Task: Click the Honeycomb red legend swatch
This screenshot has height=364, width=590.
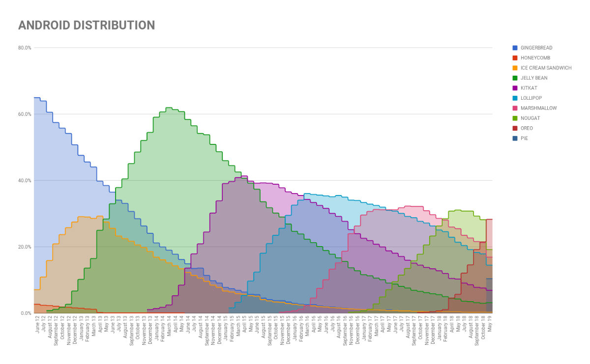Action: [x=515, y=58]
